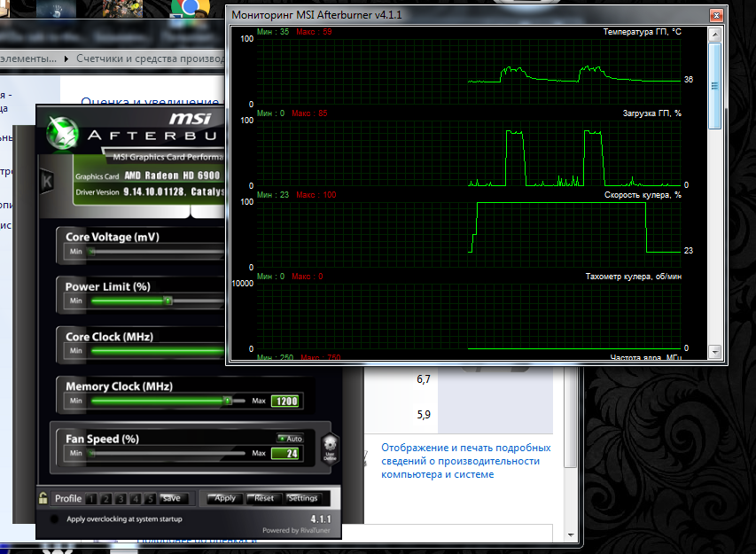Screen dimensions: 756x554
Task: Click Загрузка ГП graph title
Action: (x=651, y=113)
